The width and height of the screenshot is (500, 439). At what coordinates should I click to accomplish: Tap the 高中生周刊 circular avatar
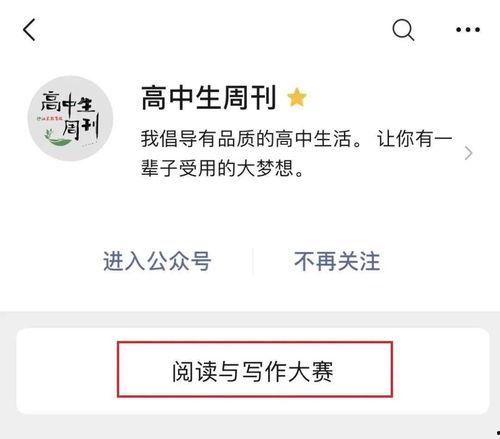(x=70, y=118)
